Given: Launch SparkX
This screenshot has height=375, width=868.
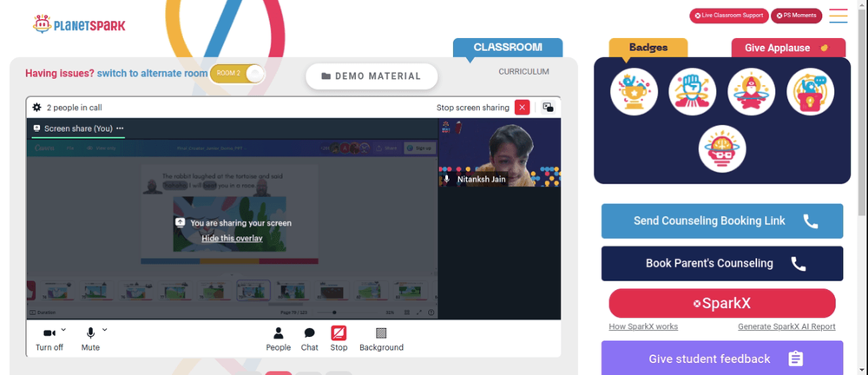Looking at the screenshot, I should [722, 303].
